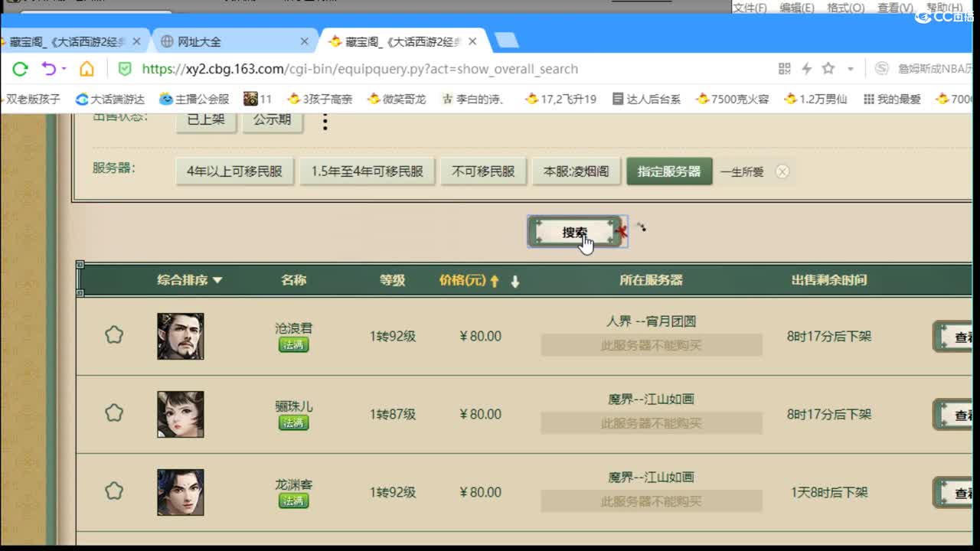
Task: Close the first 藏宝阁 tab
Action: click(x=136, y=41)
